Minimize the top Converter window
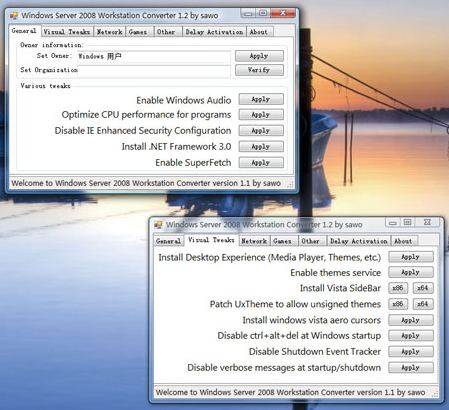Screen dimensions: 449x410 248,14
